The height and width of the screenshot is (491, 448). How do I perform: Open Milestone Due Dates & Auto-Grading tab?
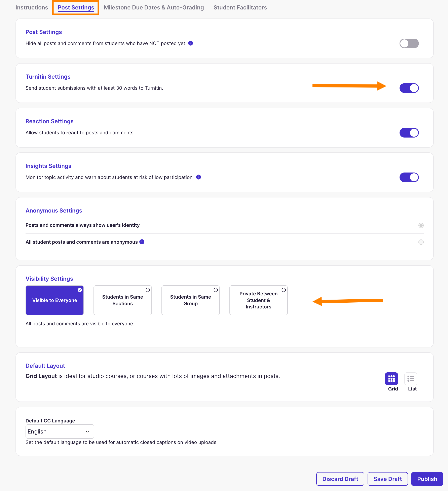point(154,8)
